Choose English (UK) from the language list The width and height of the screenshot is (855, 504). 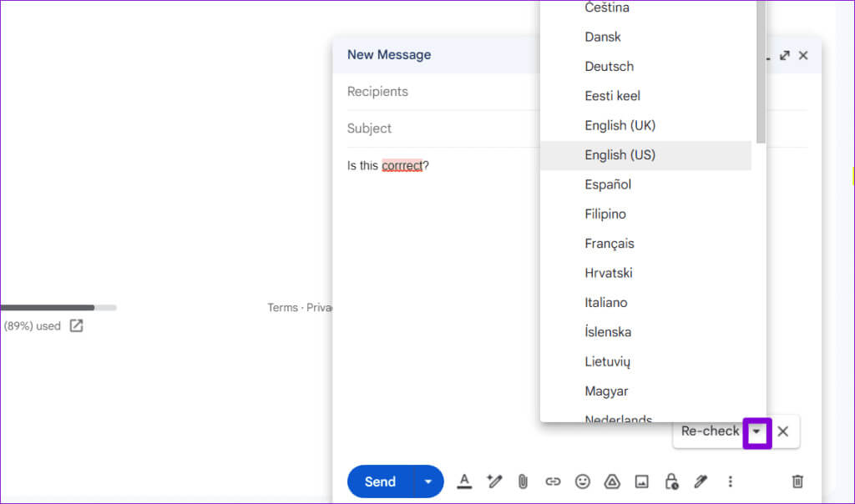tap(645, 125)
